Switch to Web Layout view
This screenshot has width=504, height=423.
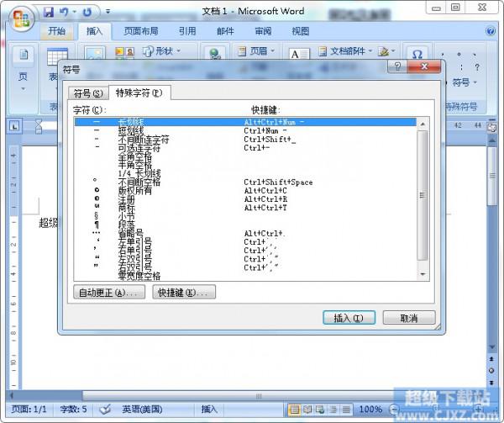pyautogui.click(x=320, y=410)
